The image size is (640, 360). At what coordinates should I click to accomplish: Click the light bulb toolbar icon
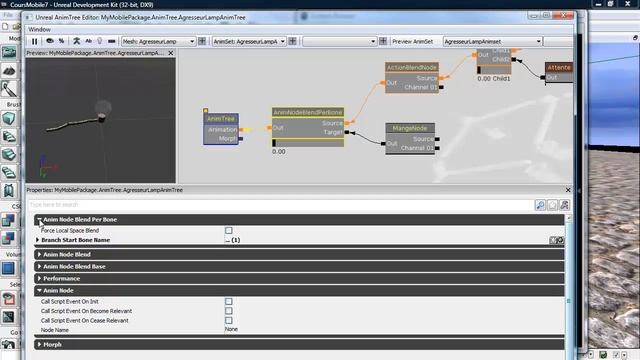point(100,41)
